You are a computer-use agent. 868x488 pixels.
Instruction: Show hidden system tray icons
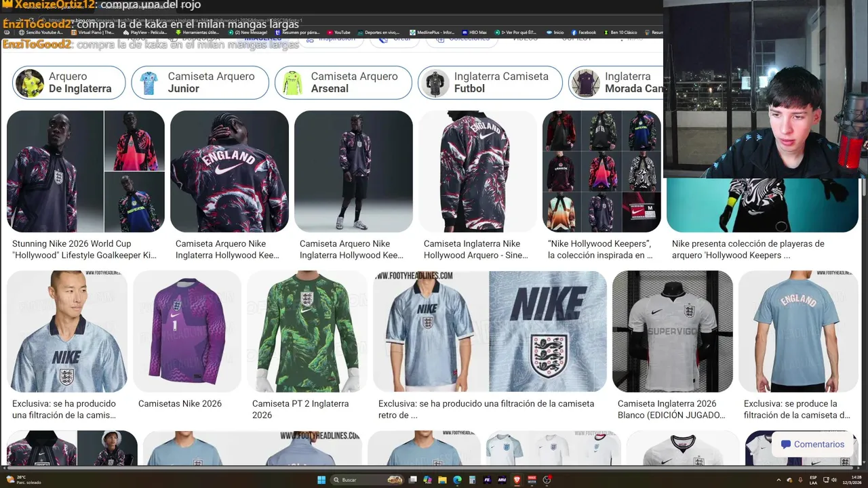tap(778, 480)
